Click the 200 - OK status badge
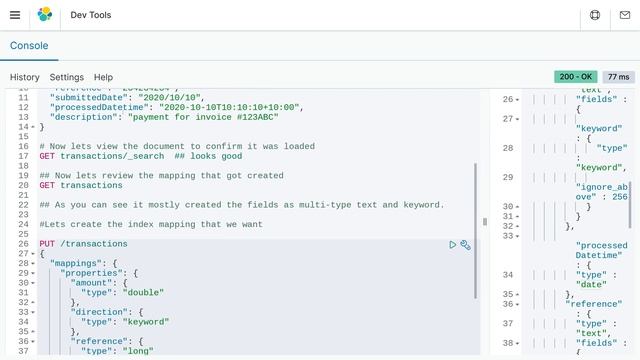The image size is (640, 360). (576, 77)
